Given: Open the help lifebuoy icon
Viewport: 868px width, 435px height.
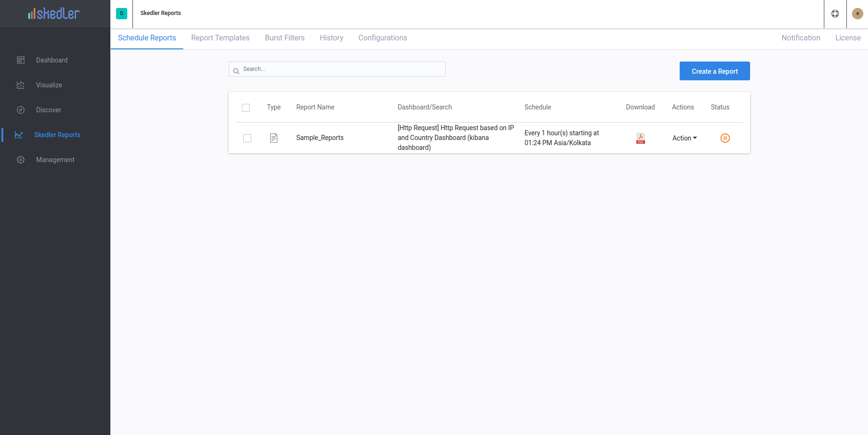Looking at the screenshot, I should tap(835, 14).
